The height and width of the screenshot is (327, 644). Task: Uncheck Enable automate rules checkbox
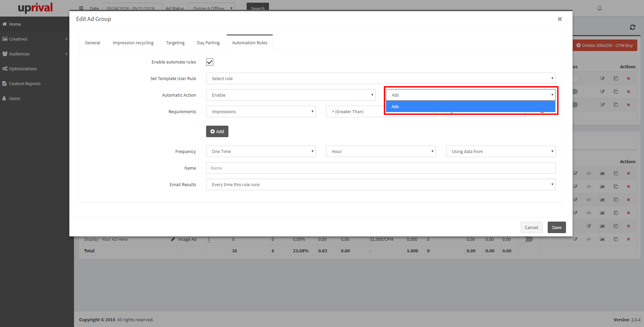pyautogui.click(x=209, y=62)
